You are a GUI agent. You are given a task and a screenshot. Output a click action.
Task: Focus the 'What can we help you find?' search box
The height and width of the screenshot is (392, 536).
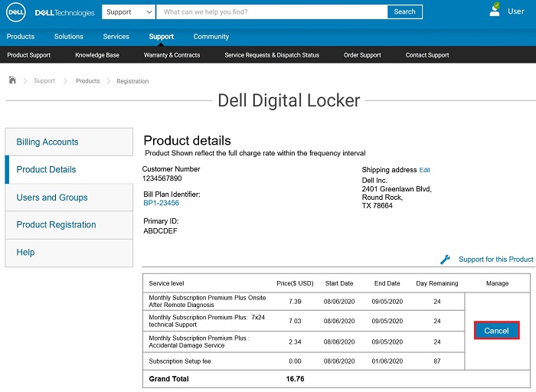pyautogui.click(x=272, y=12)
